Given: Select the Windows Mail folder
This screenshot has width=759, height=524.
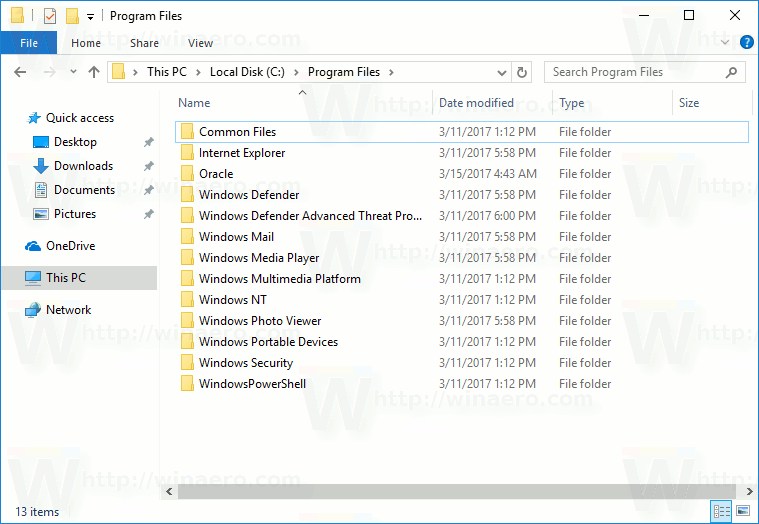Looking at the screenshot, I should (x=462, y=237).
